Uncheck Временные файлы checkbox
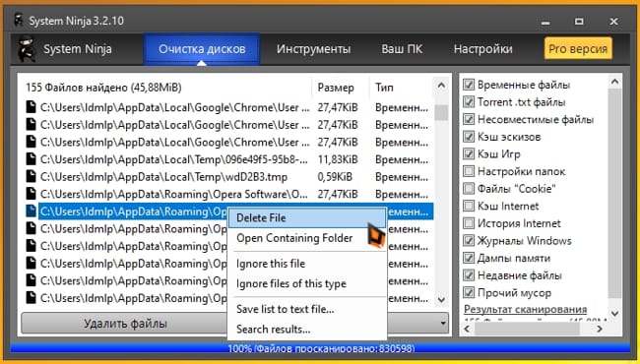 tap(469, 85)
